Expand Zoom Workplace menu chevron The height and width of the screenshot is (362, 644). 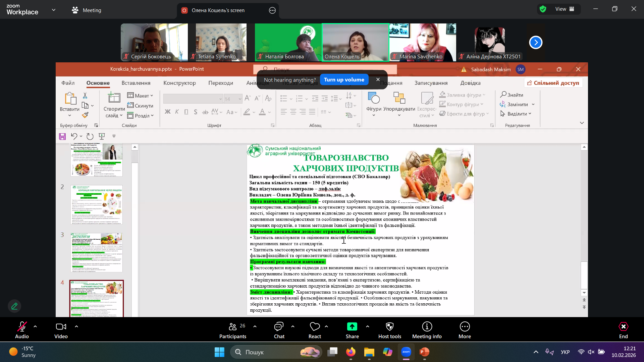[x=54, y=10]
